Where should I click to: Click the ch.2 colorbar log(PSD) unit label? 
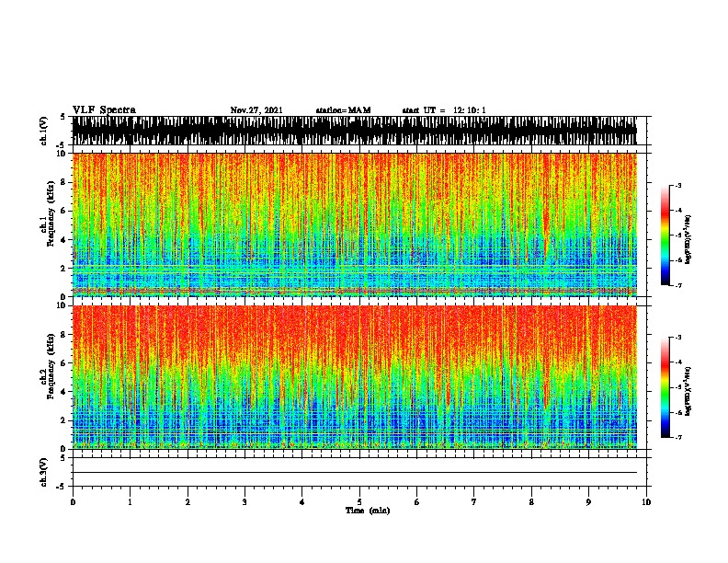pos(688,391)
